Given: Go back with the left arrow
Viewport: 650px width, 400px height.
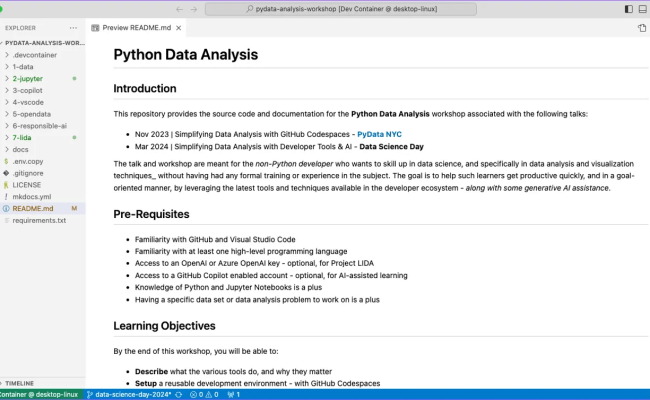Looking at the screenshot, I should point(179,9).
